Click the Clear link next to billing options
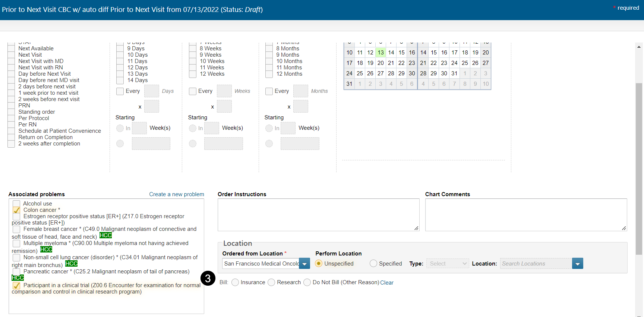This screenshot has width=644, height=317. pos(387,283)
